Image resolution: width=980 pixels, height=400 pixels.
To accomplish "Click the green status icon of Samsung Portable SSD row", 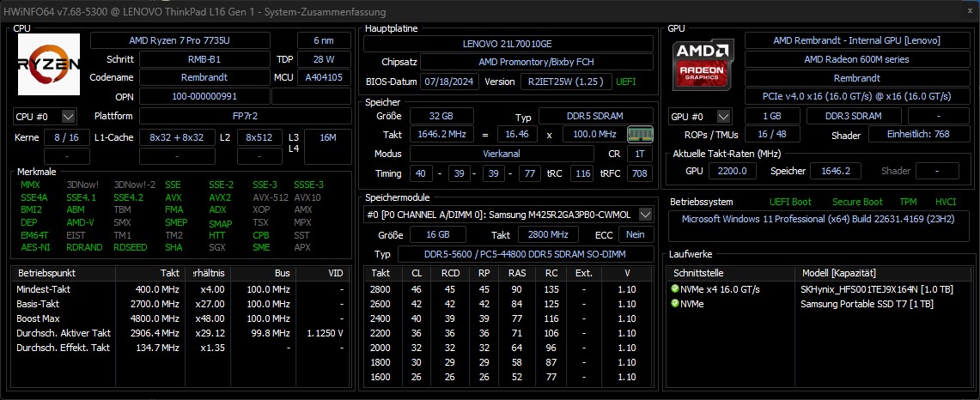I will click(x=674, y=303).
